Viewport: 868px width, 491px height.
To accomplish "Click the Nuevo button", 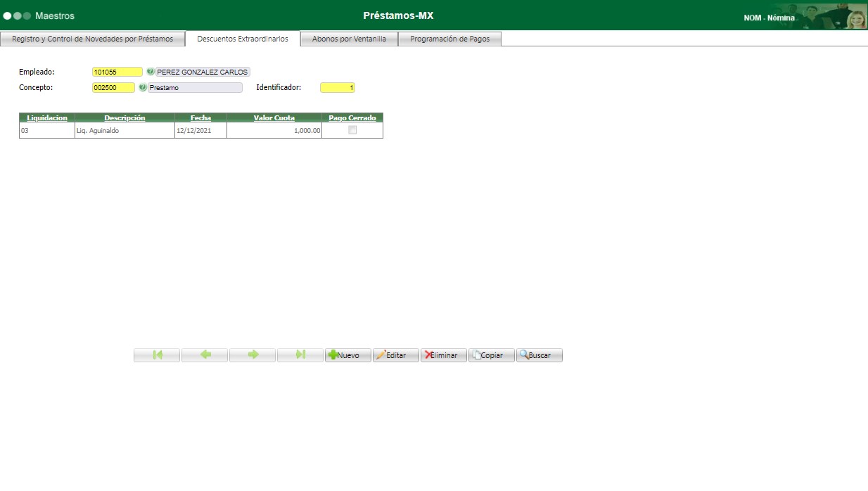I will pos(348,355).
